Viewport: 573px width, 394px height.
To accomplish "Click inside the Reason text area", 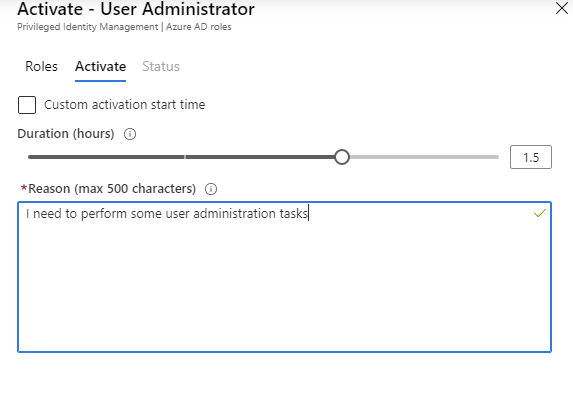I will pos(284,277).
